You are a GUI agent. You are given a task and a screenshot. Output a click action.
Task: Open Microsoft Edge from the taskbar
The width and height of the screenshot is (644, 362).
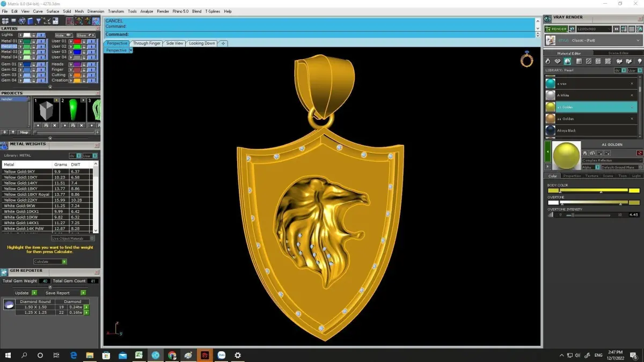[x=74, y=355]
